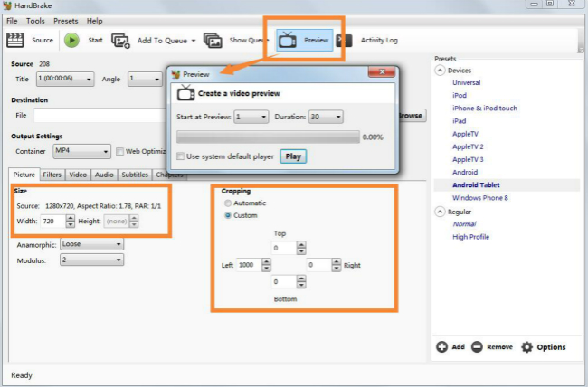Viewport: 588px width, 387px height.
Task: Switch to the Subtitles tab
Action: [x=135, y=175]
